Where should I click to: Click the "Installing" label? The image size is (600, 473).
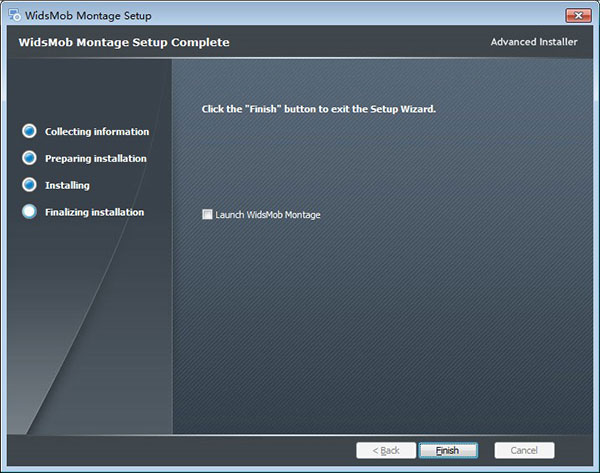pyautogui.click(x=67, y=186)
